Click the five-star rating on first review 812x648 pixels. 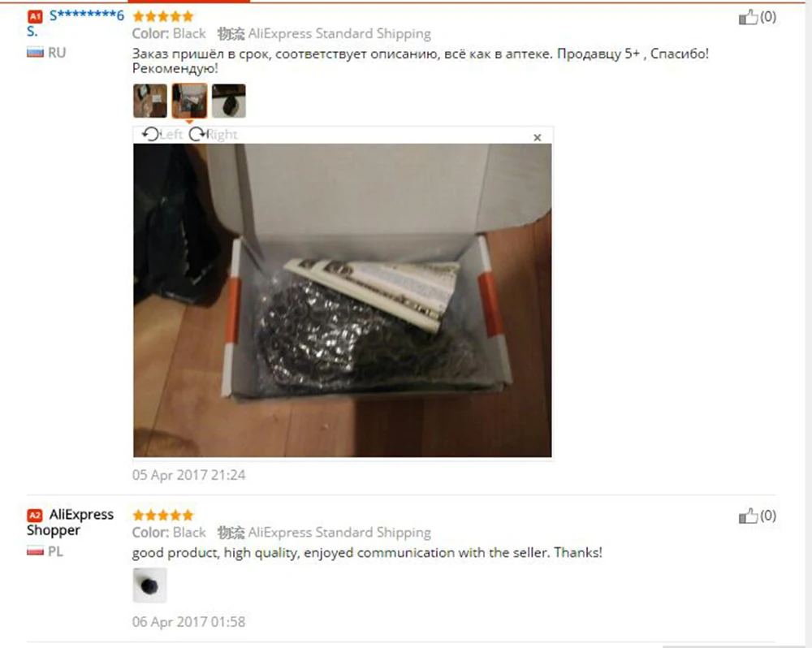click(x=163, y=16)
